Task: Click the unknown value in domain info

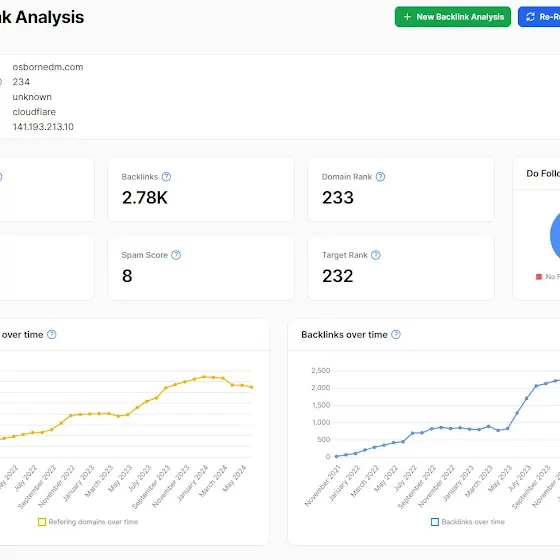Action: coord(32,97)
